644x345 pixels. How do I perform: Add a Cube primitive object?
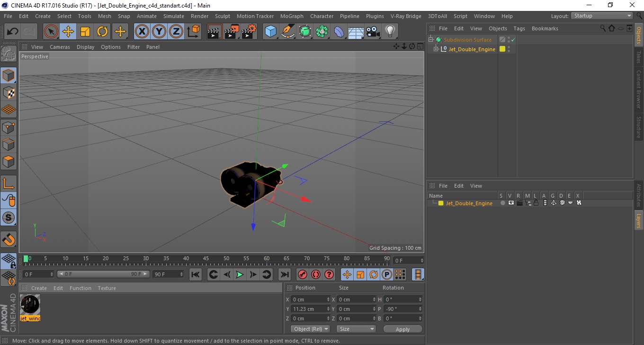click(271, 32)
